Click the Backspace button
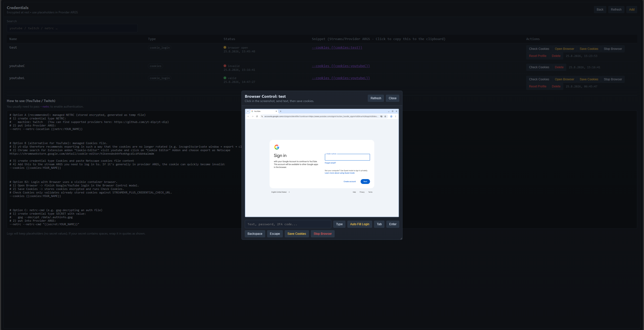 tap(255, 234)
